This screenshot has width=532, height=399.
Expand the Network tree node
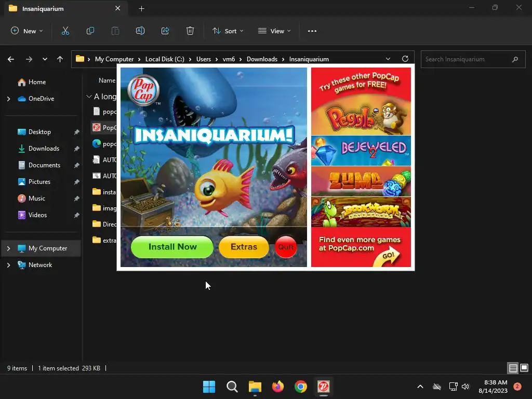[x=8, y=265]
